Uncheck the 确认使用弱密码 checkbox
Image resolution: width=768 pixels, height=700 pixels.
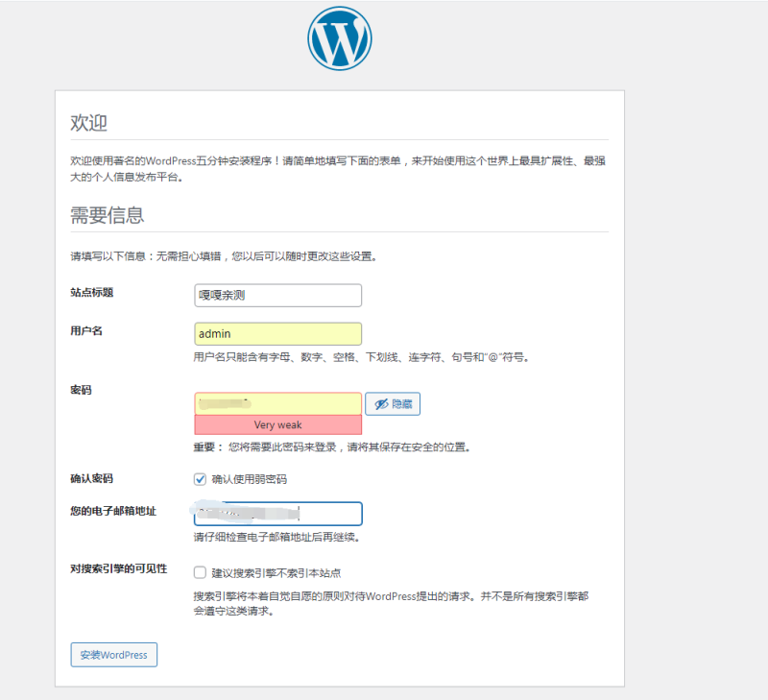(200, 479)
